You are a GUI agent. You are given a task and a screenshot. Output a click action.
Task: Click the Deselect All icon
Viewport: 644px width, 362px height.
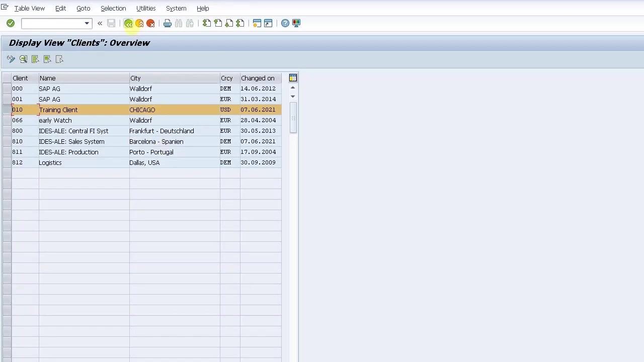coord(59,59)
